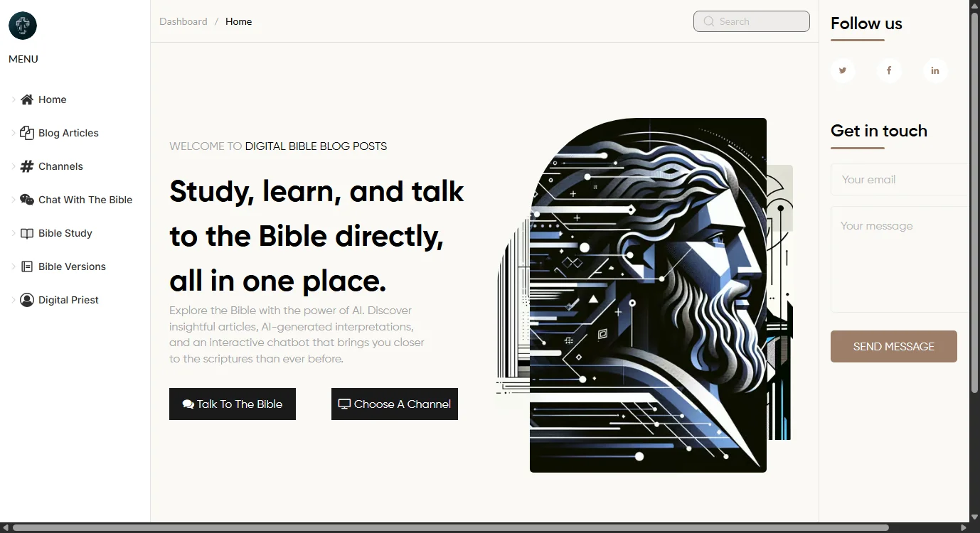980x533 pixels.
Task: Select the Digital Priest person icon
Action: tap(27, 300)
